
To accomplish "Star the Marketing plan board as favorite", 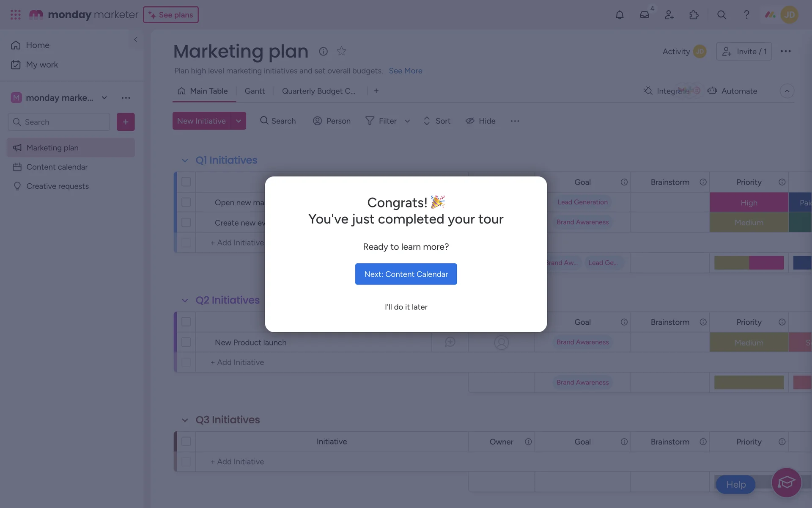I will 341,51.
